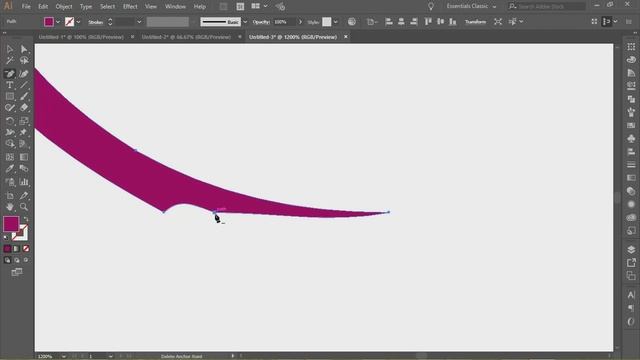Click the Opacity label link
The image size is (640, 360).
click(261, 22)
